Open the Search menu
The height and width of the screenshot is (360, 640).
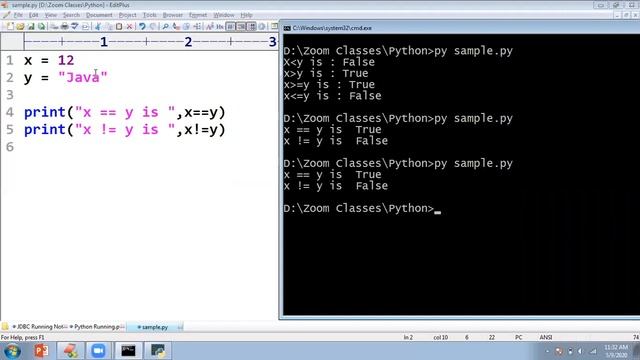point(71,15)
